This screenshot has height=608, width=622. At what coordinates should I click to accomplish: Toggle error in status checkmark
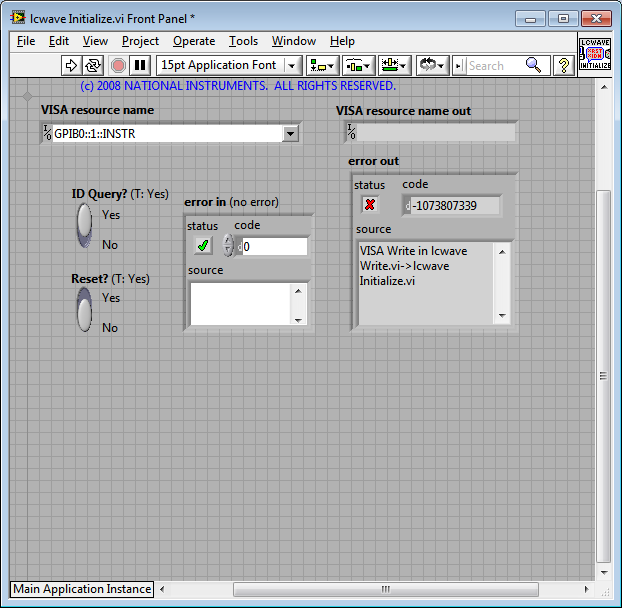coord(203,246)
